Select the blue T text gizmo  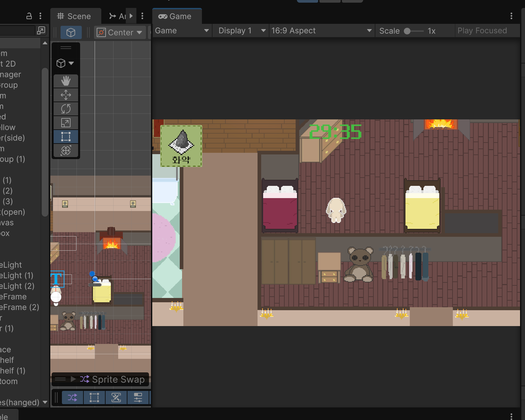57,279
